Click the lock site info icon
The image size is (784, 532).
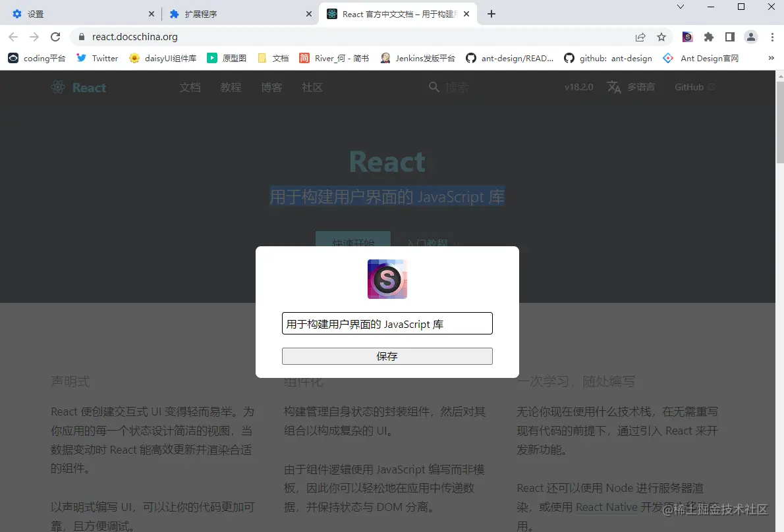[x=82, y=36]
